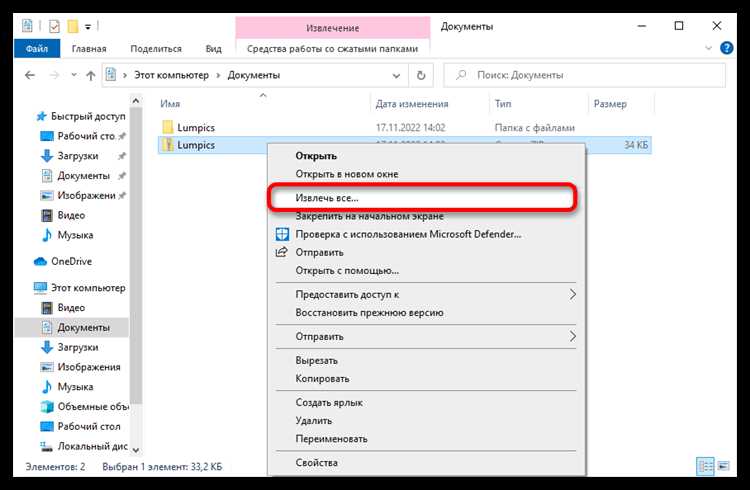Open Видео under Быстрый доступ

(71, 215)
